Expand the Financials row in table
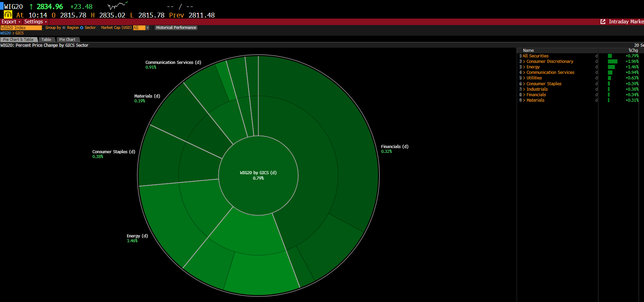The image size is (644, 302). pos(524,95)
